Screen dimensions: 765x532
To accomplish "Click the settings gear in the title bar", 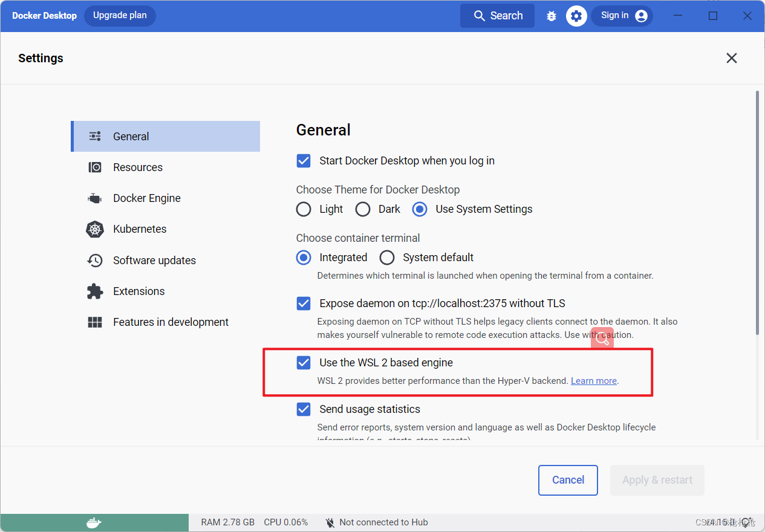I will coord(576,16).
